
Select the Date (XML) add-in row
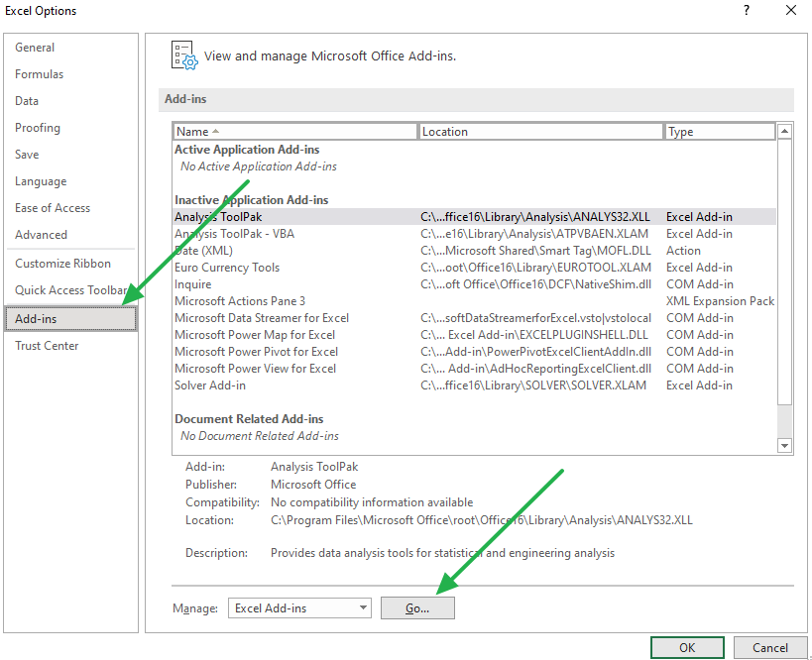click(x=474, y=251)
